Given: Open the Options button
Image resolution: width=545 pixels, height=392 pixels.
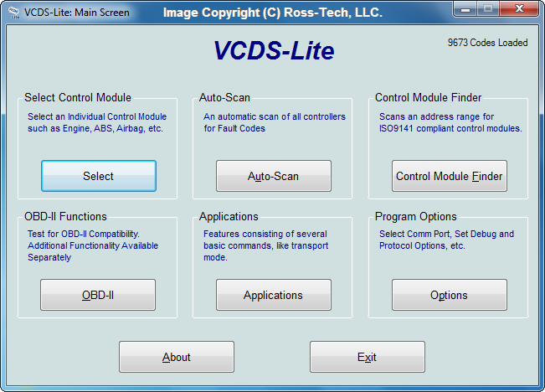Looking at the screenshot, I should [x=450, y=295].
